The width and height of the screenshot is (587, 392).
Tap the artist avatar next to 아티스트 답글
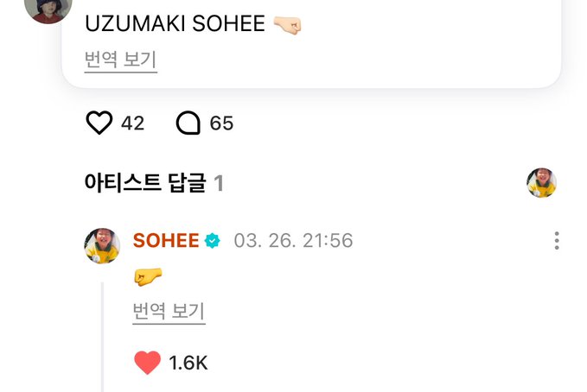(541, 182)
